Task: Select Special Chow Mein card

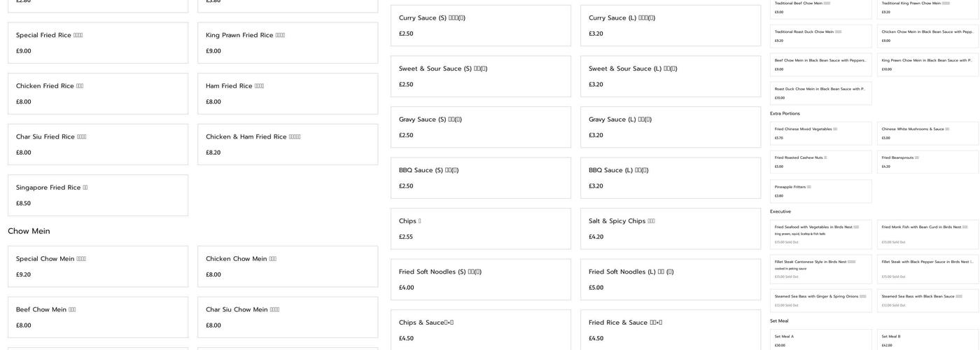Action: (x=98, y=266)
